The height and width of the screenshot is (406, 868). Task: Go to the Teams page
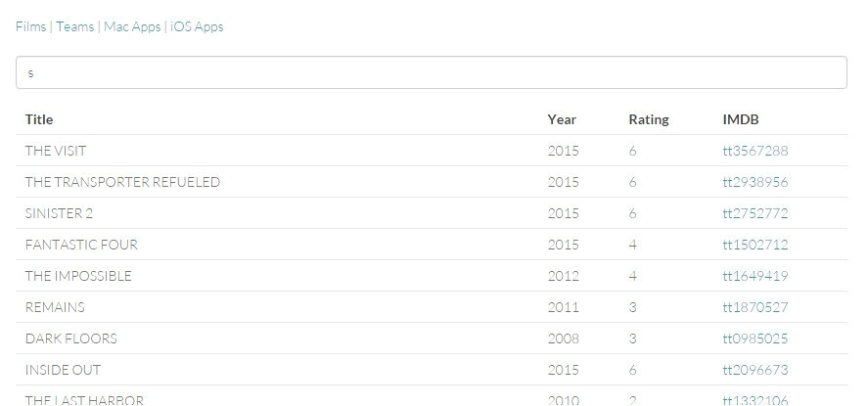[x=74, y=26]
